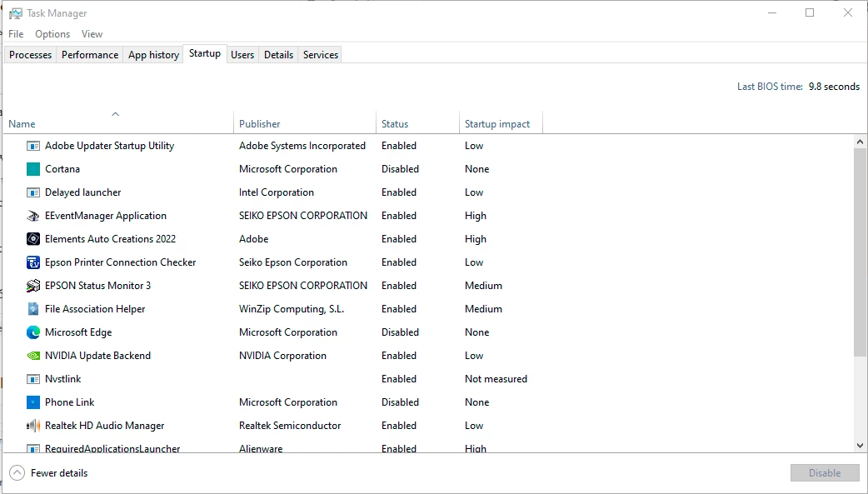Switch to the Users tab

coord(242,55)
